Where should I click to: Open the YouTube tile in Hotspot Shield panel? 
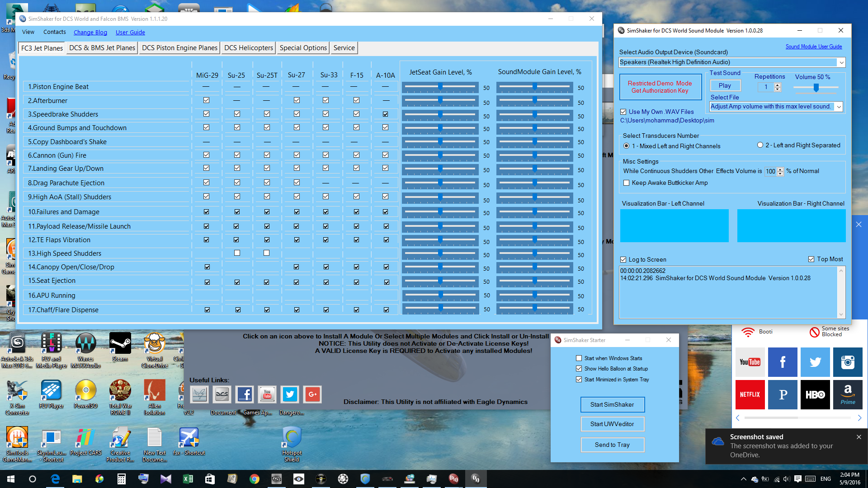pos(750,362)
